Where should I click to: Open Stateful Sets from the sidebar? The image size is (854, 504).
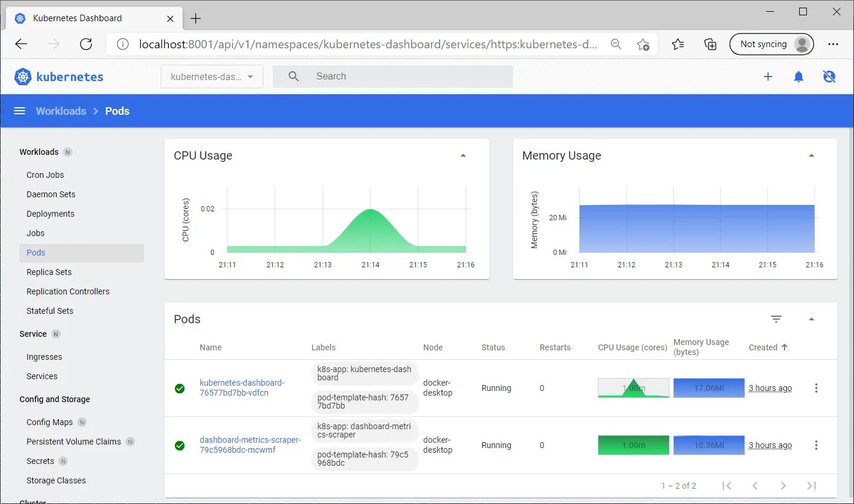tap(49, 311)
